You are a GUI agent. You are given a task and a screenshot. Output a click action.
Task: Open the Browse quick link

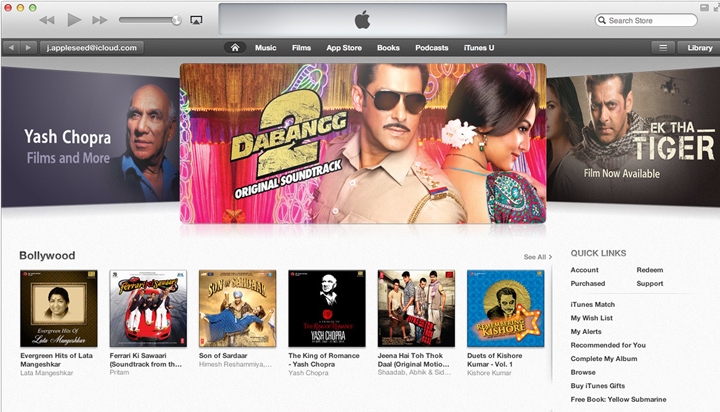coord(583,372)
